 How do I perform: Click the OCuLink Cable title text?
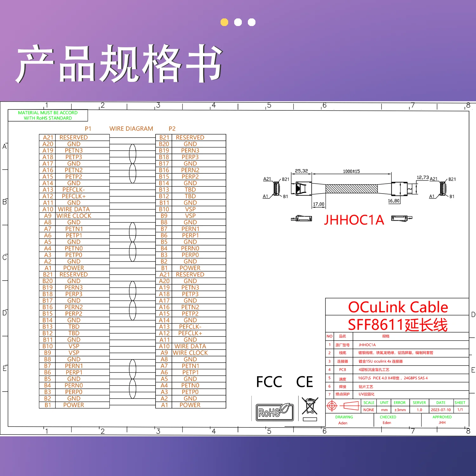point(398,307)
